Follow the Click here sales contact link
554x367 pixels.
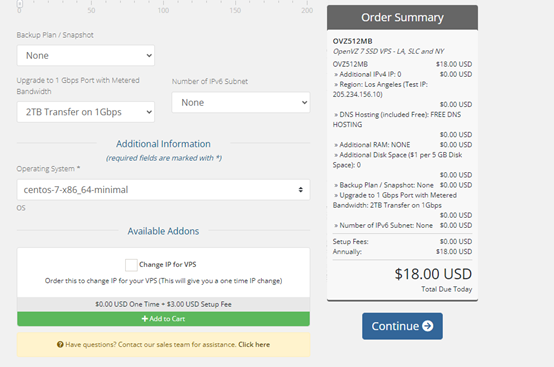[254, 344]
